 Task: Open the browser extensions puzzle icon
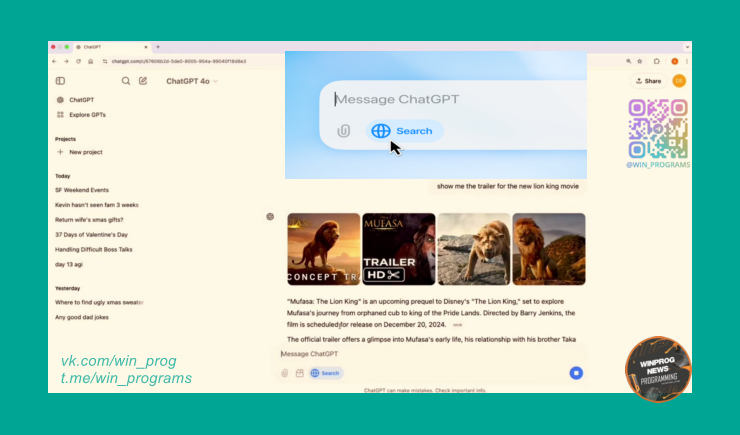tap(656, 61)
